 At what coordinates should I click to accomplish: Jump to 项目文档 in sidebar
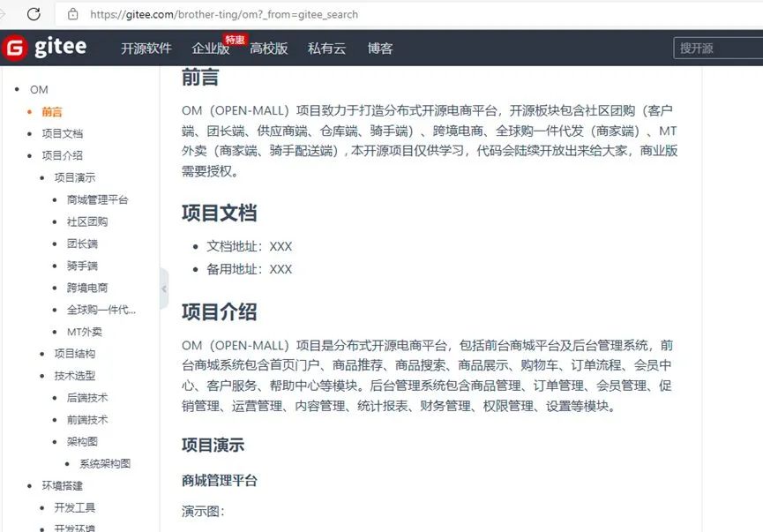click(63, 133)
